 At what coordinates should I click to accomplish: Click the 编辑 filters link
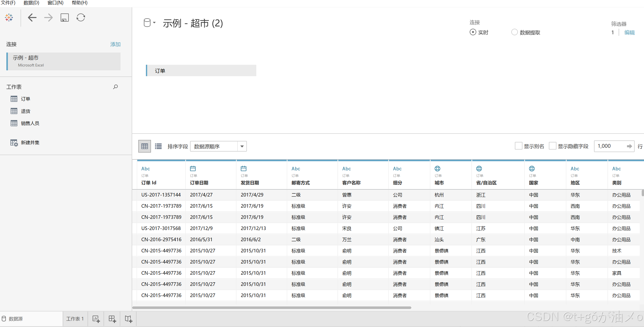click(x=629, y=32)
